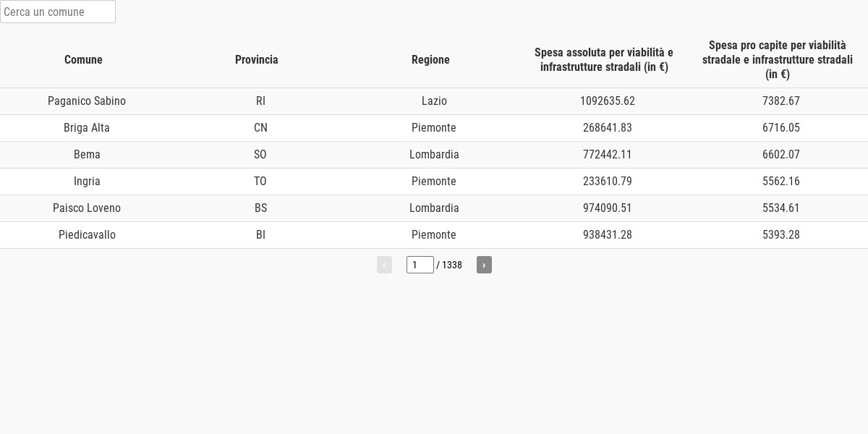Select the Briga Alta cell
The image size is (868, 434).
pyautogui.click(x=87, y=128)
